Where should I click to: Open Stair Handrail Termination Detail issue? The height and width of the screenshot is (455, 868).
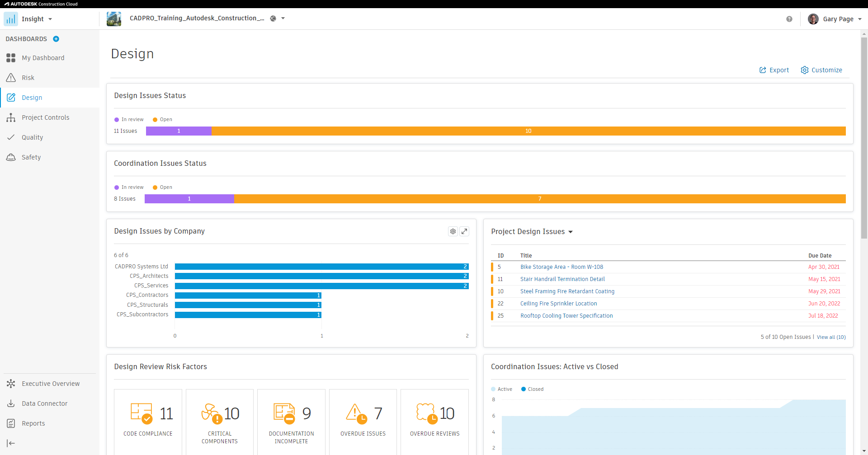click(x=562, y=279)
